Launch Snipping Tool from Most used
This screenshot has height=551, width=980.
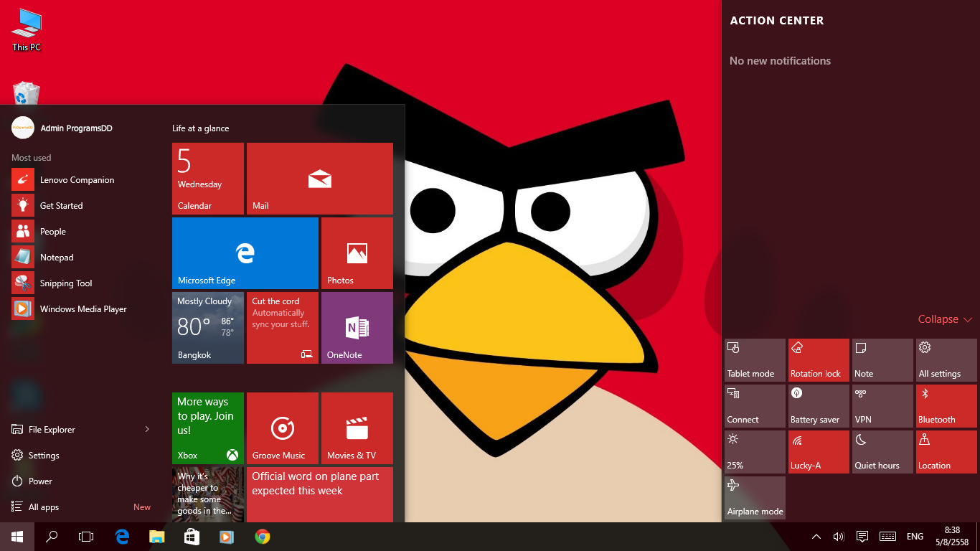click(x=65, y=283)
